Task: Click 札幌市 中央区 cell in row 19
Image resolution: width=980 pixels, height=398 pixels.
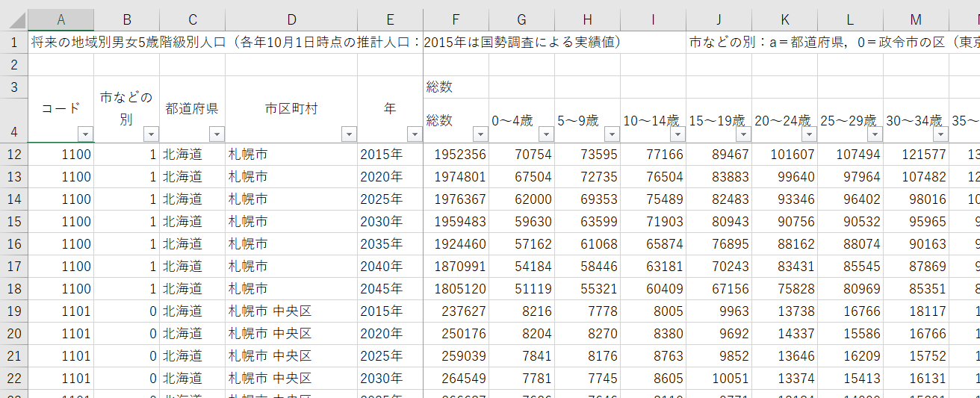Action: click(291, 311)
